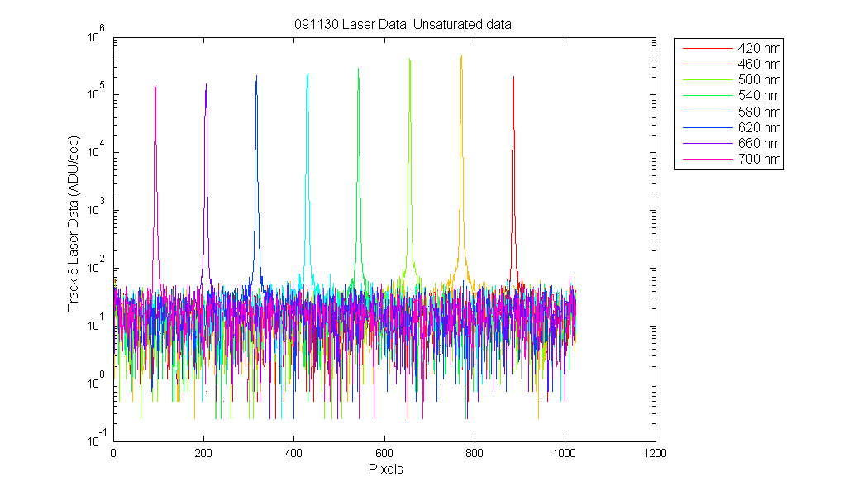Screen dimensions: 868x496
Task: Click the x-axis tick label '1200'
Action: coord(656,453)
